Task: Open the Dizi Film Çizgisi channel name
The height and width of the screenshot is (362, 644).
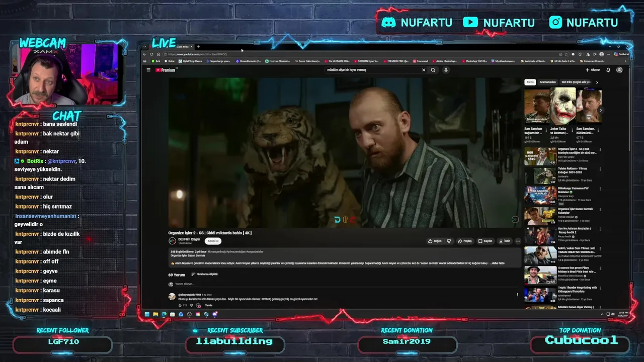Action: 189,239
